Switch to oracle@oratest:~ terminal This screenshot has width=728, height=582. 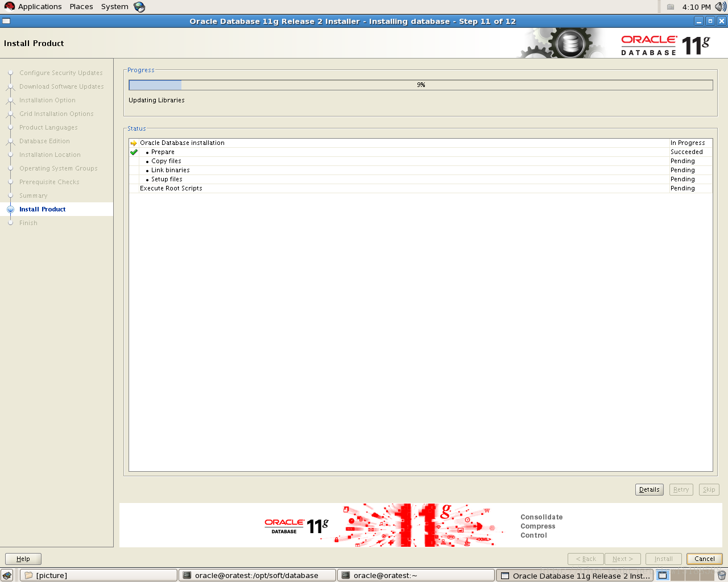416,575
